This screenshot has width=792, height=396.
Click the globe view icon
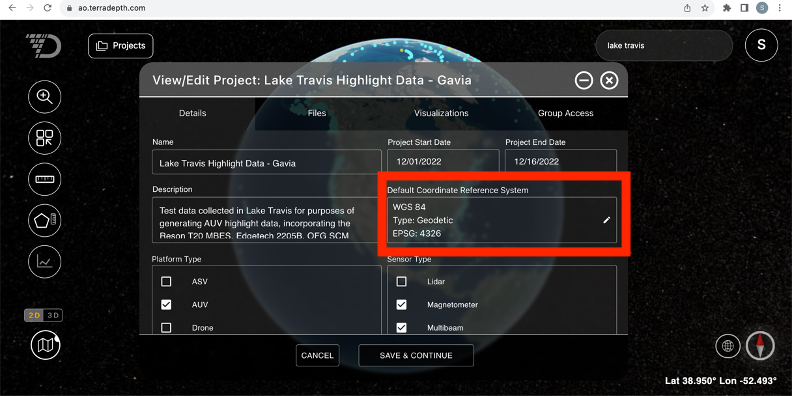(x=728, y=346)
